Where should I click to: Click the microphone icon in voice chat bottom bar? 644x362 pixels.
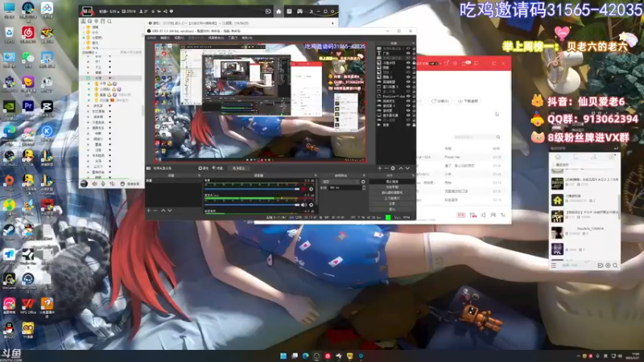(x=103, y=184)
